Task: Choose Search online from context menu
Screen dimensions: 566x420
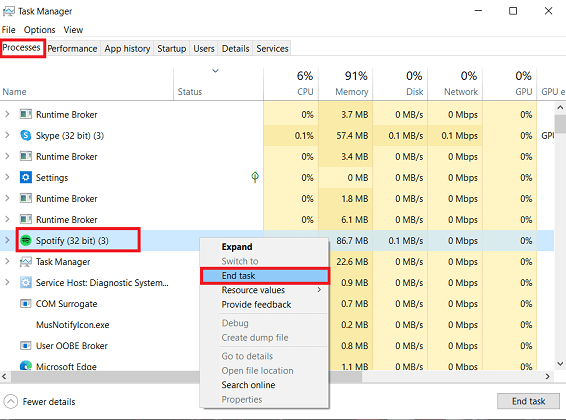Action: click(248, 385)
